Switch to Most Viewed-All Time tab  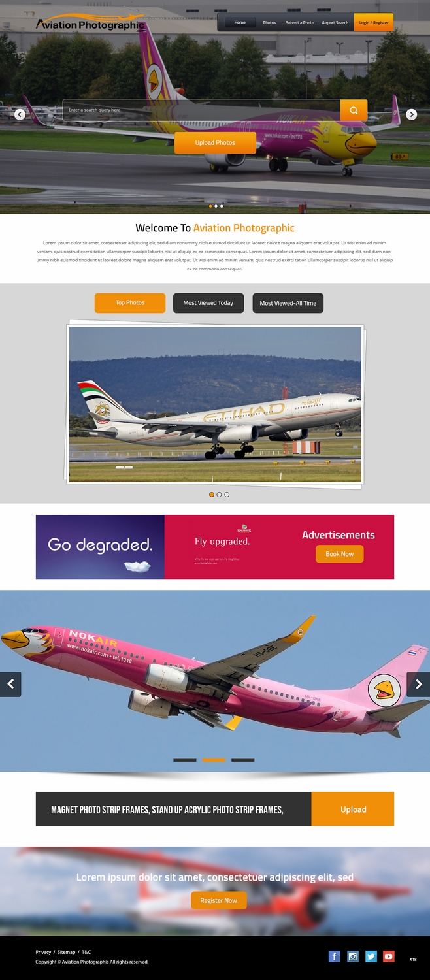click(x=288, y=303)
